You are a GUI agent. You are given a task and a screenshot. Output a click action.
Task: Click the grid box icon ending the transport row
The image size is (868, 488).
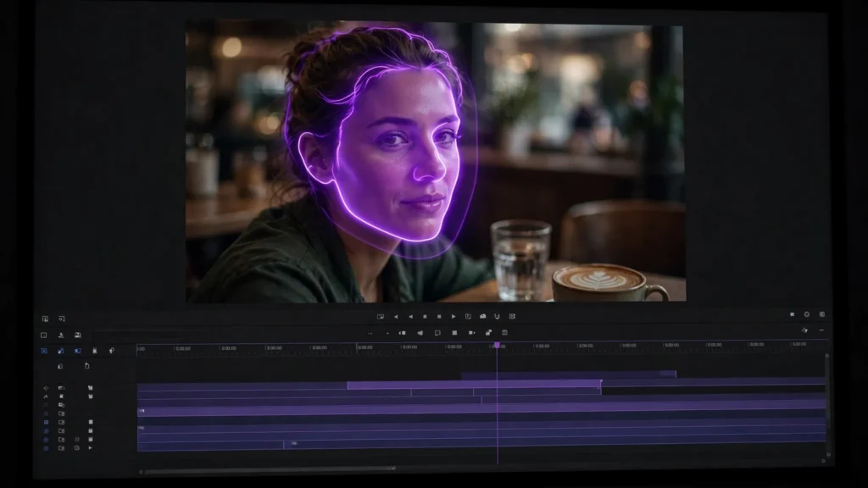coord(512,317)
